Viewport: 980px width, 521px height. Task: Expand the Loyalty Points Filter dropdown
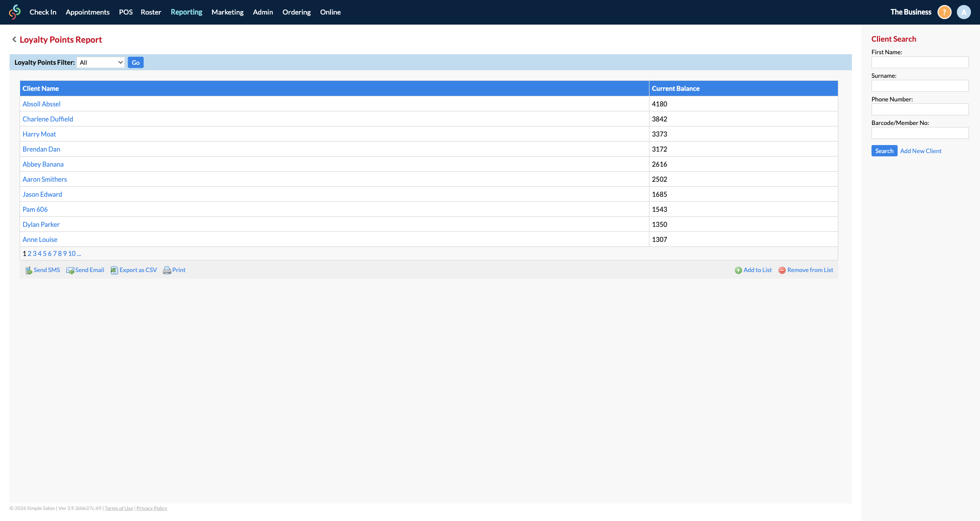pos(101,63)
